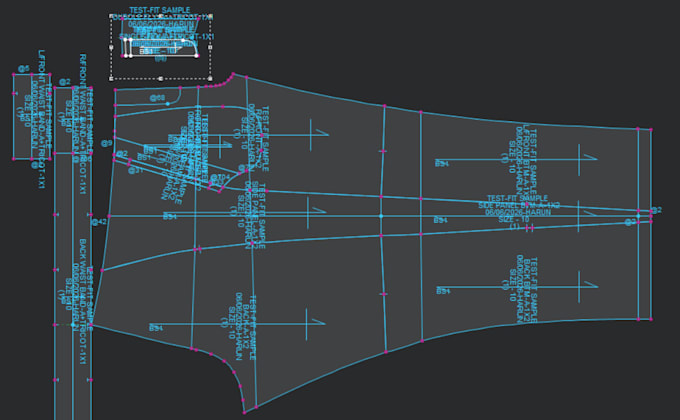Click the left-middle handle of the dashed selection box
This screenshot has height=420, width=680.
click(111, 47)
